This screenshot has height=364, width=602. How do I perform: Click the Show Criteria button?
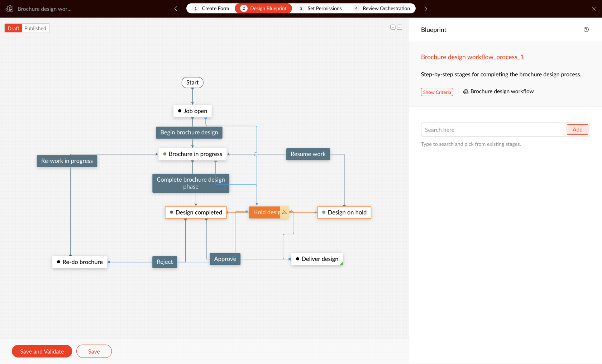pos(437,92)
